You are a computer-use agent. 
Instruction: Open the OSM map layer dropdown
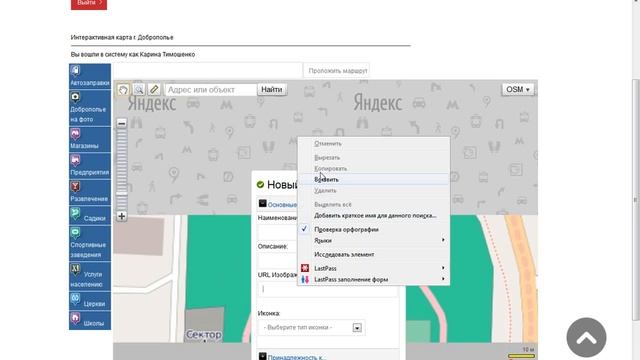coord(518,89)
